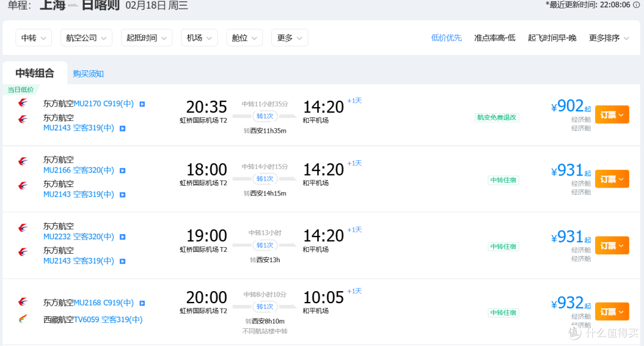
Task: Click 订票 for the ¥932 flight
Action: [x=612, y=312]
